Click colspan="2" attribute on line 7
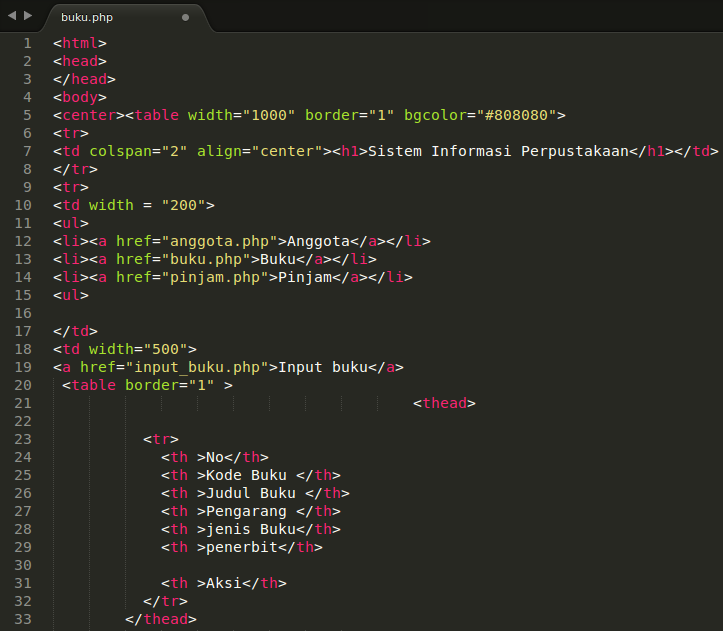The height and width of the screenshot is (631, 723). coord(138,151)
